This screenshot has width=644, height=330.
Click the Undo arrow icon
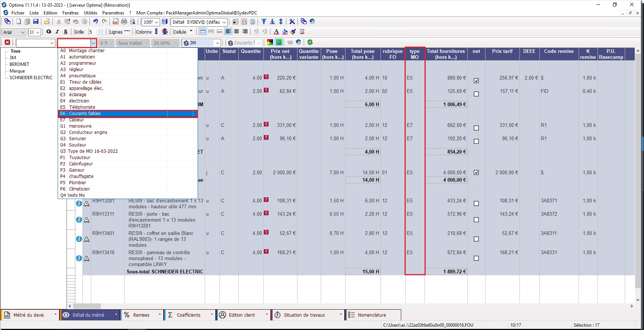(96, 22)
